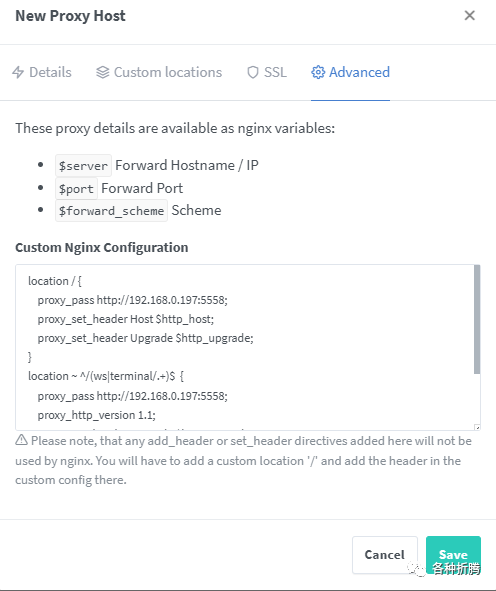Click the gear icon beside Advanced
Viewport: 496px width, 591px height.
pos(318,72)
